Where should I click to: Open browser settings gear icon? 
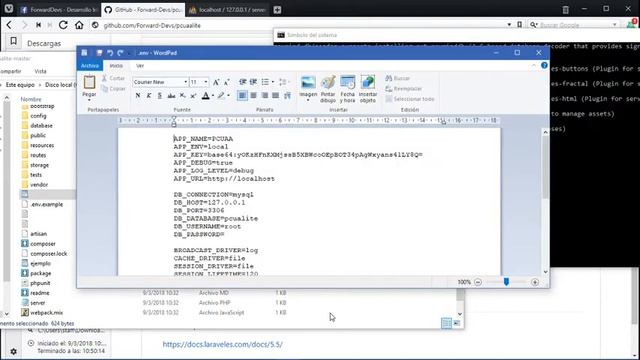click(x=13, y=351)
